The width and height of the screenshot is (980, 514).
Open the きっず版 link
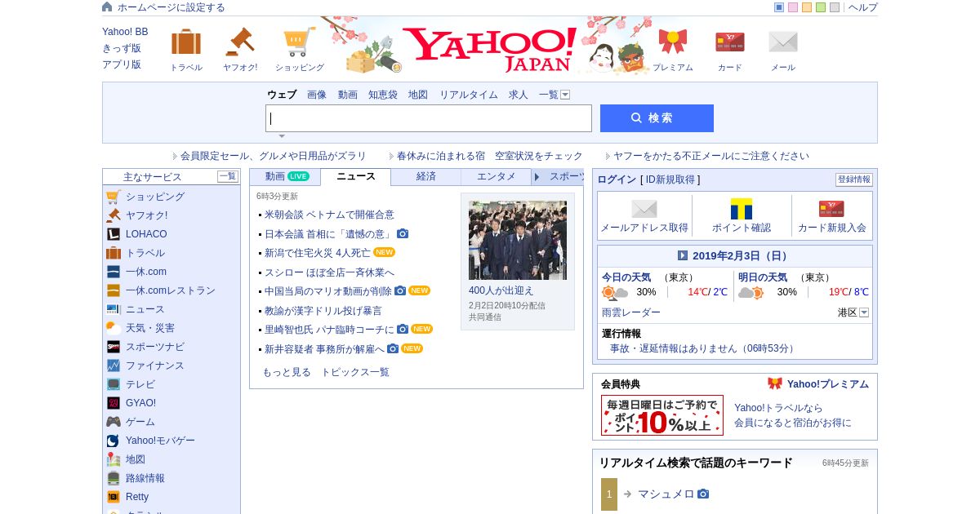click(122, 48)
